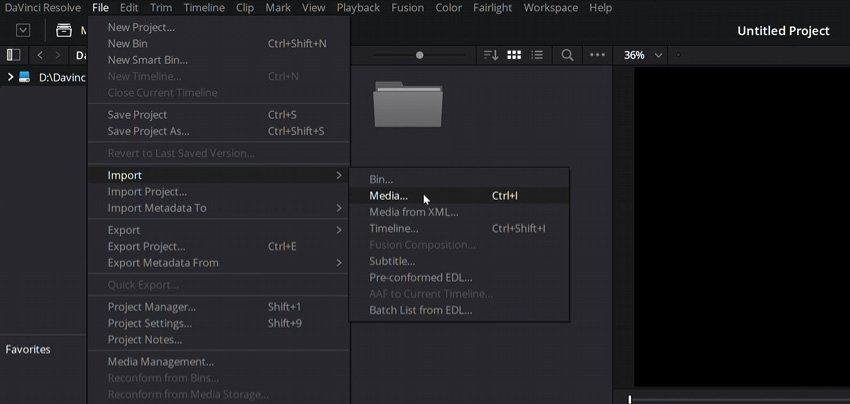Select Pre-conformed EDL... entry

[459, 278]
